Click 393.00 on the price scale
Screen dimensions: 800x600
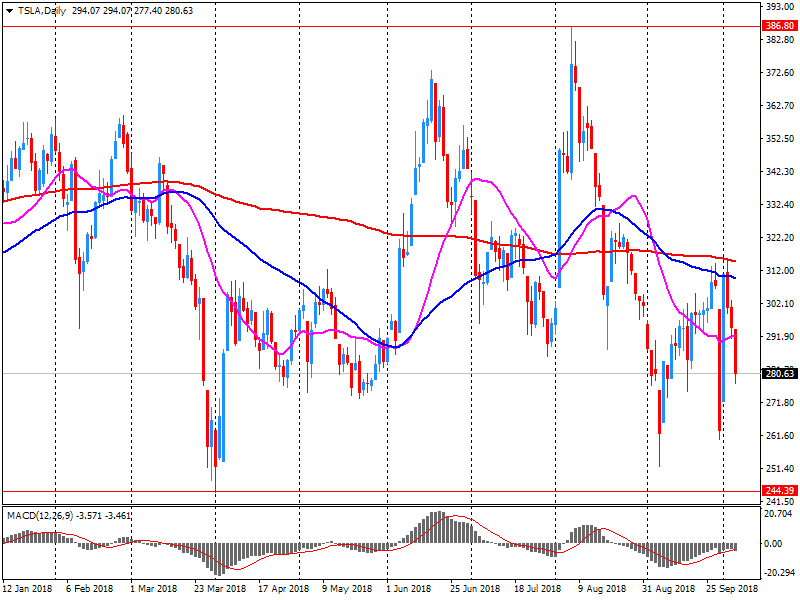point(778,7)
